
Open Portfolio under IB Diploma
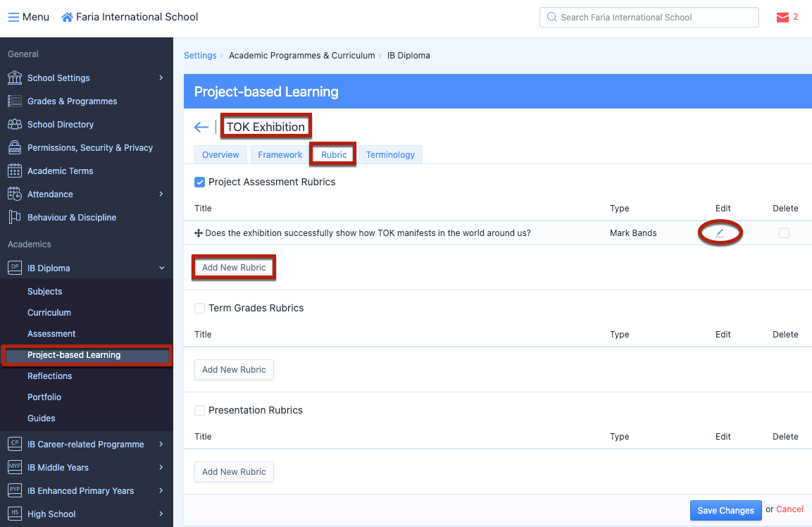click(44, 397)
